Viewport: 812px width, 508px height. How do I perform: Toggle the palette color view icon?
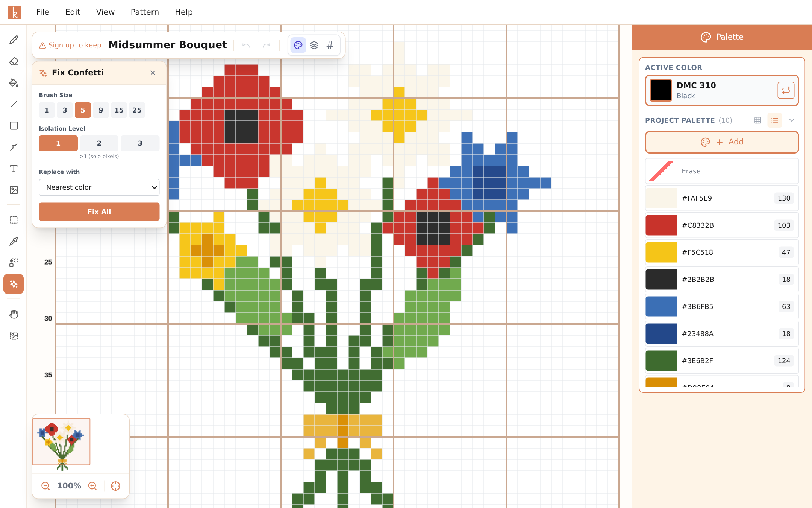point(298,46)
